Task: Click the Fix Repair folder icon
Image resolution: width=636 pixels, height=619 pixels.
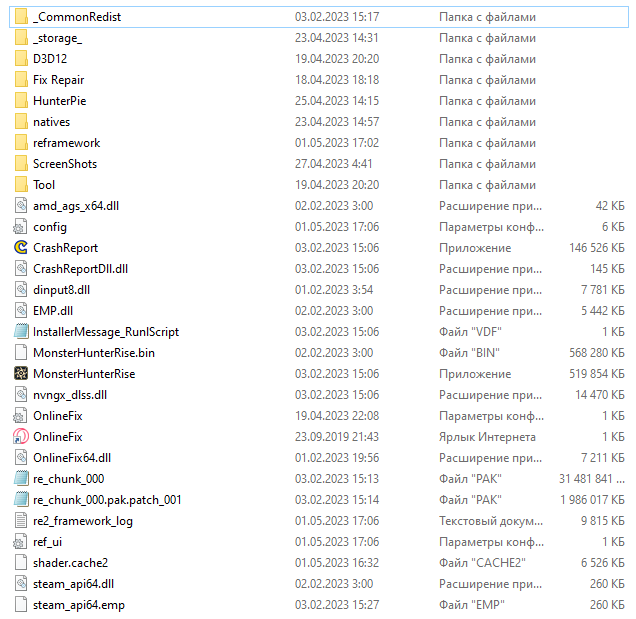Action: 21,80
